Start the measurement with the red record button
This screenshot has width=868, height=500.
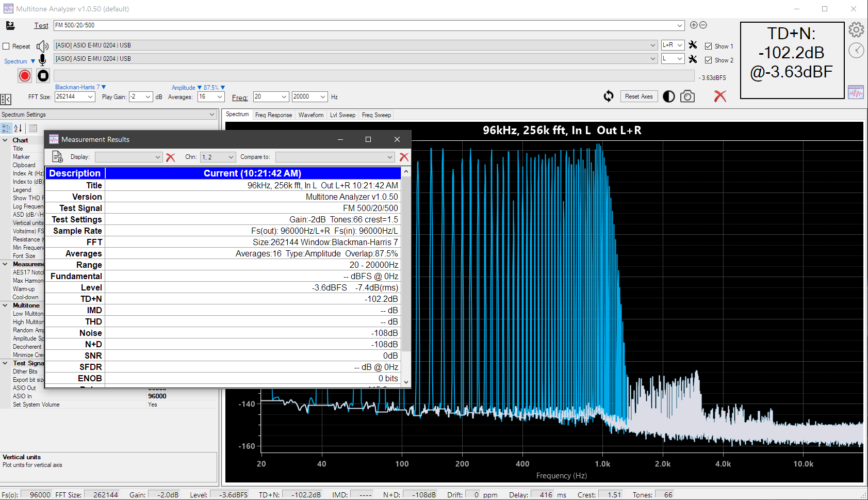pos(25,76)
